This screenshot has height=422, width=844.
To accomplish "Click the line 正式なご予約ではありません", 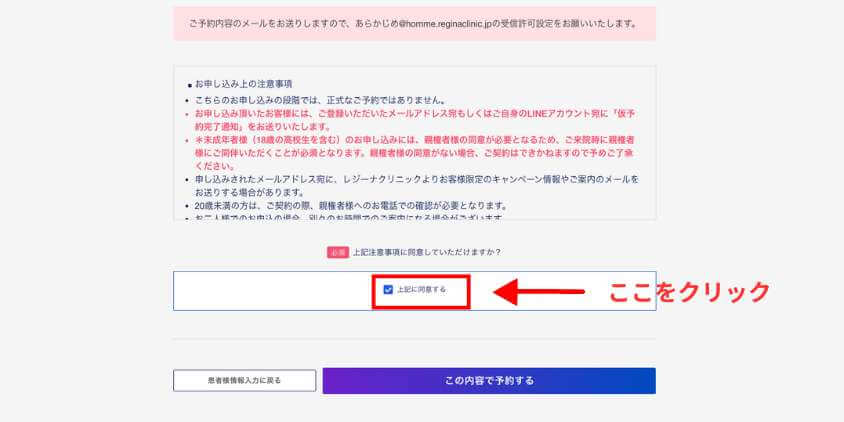I will (x=320, y=101).
